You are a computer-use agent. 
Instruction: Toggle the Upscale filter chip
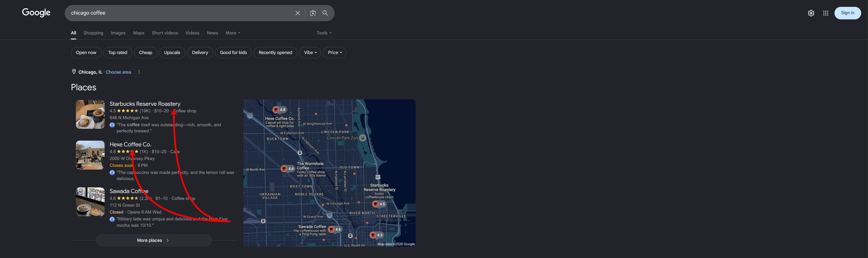point(172,53)
